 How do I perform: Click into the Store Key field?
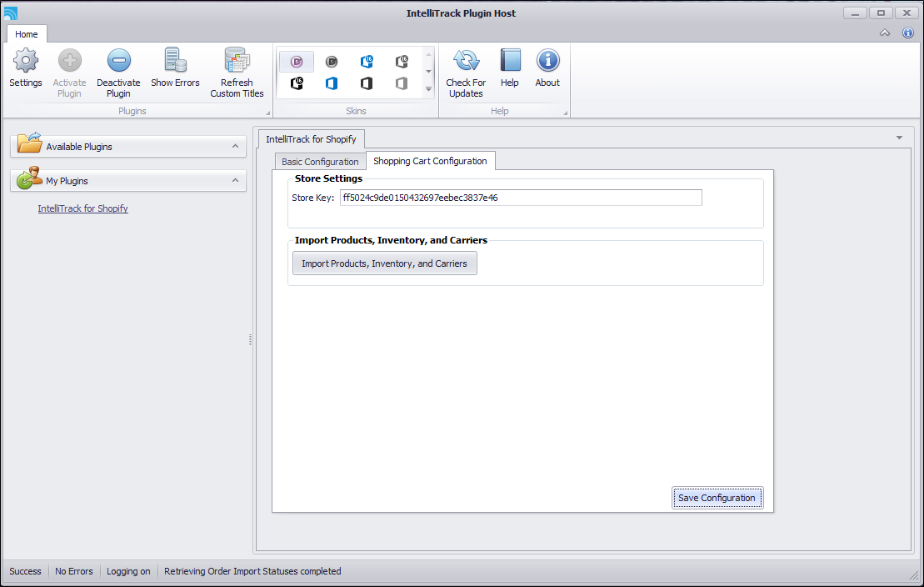521,198
